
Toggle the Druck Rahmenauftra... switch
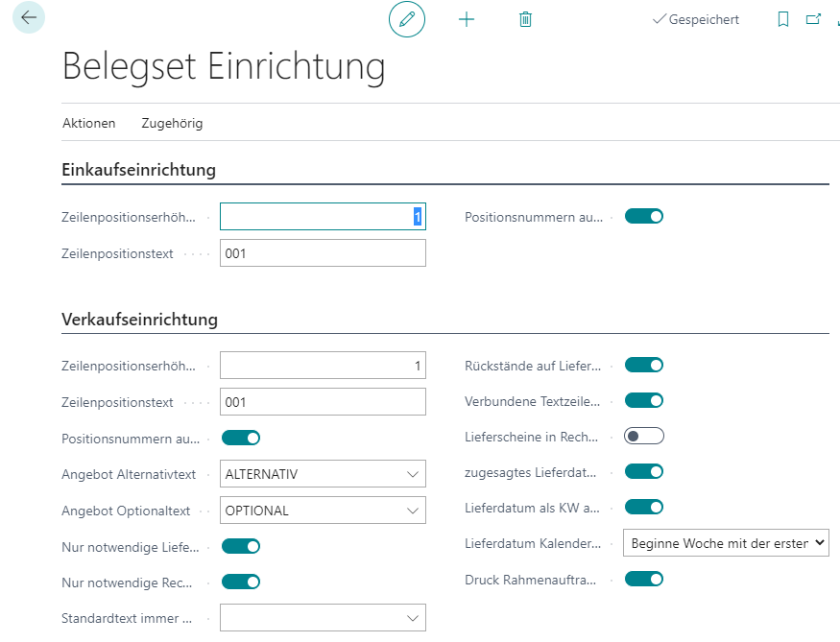click(643, 580)
